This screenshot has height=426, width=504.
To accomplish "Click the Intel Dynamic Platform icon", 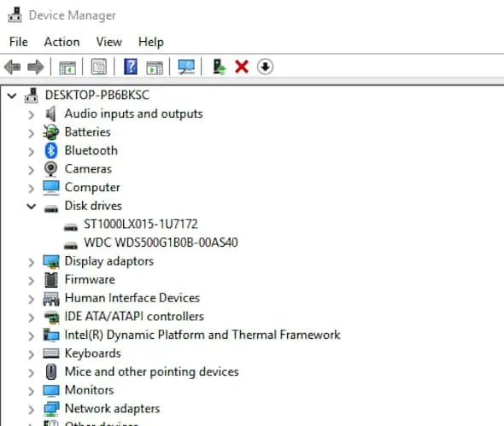I will pyautogui.click(x=51, y=336).
